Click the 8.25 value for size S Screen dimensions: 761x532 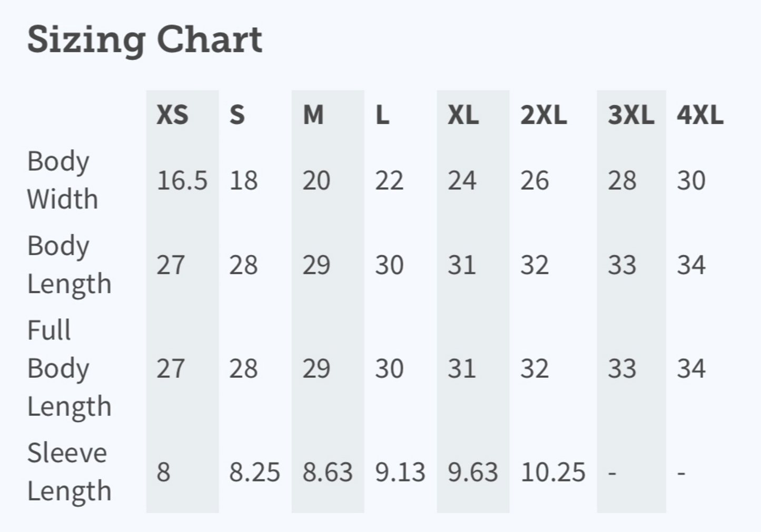click(x=254, y=472)
